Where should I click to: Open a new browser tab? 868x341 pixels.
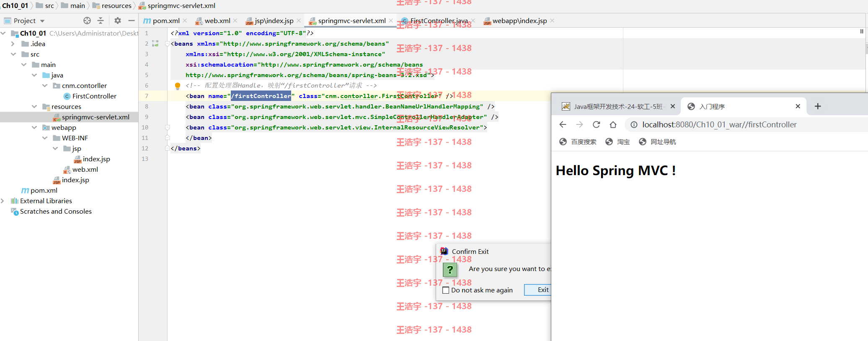pos(818,106)
